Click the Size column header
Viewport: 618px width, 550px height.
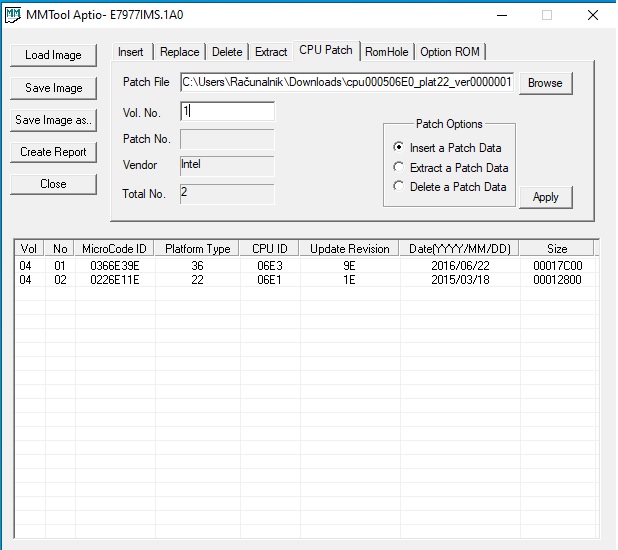click(x=557, y=249)
